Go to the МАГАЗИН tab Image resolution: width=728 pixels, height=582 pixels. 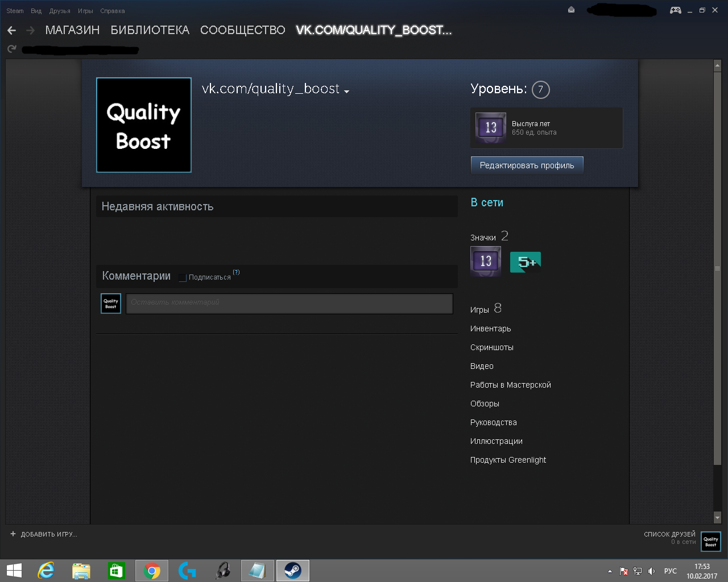tap(72, 30)
